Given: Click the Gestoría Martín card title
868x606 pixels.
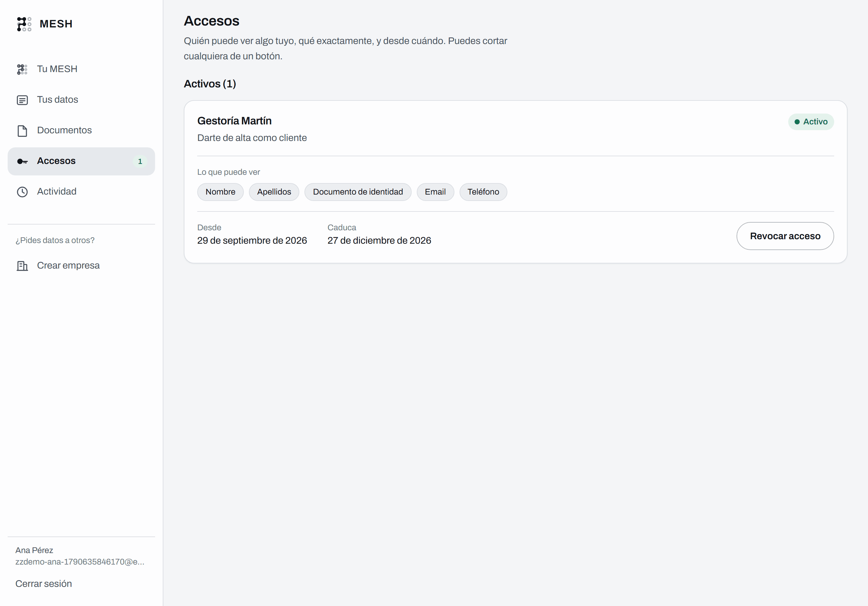Looking at the screenshot, I should [x=234, y=121].
